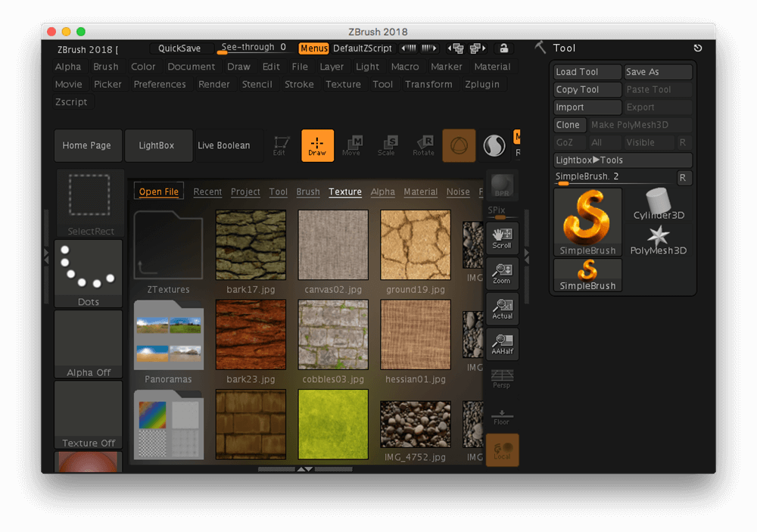Select the Scale tool icon
The width and height of the screenshot is (757, 532).
pos(387,145)
